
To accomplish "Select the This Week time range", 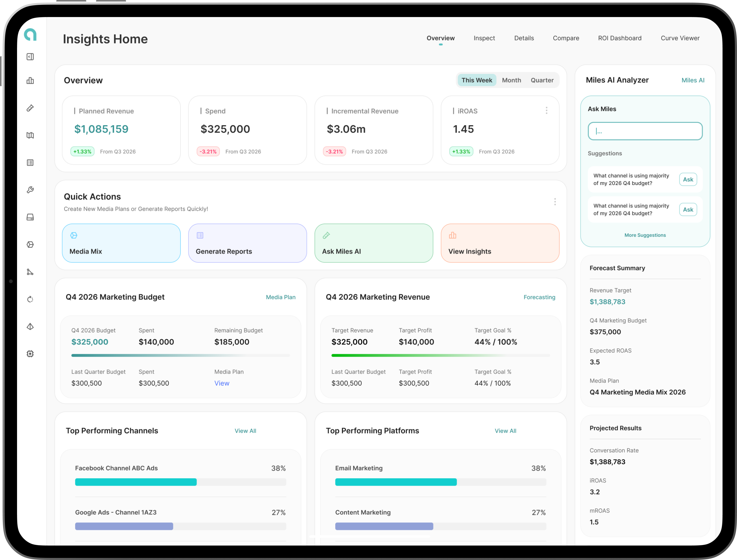I will pos(476,80).
